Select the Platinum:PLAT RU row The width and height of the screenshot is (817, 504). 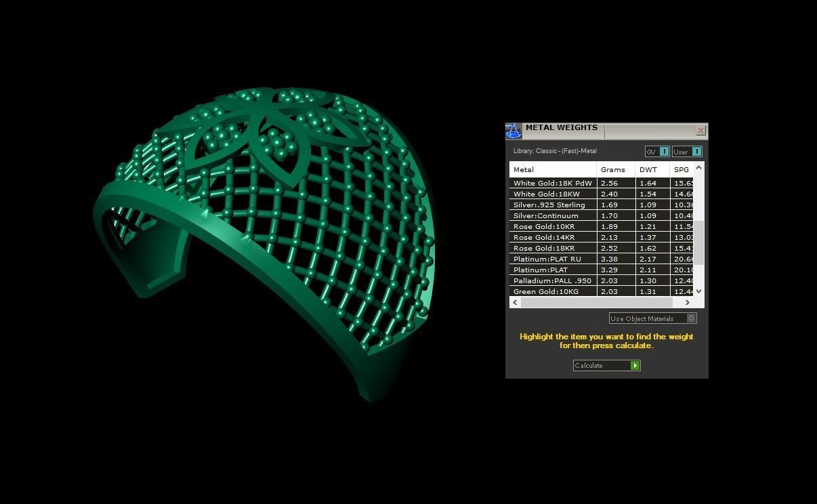(602, 259)
